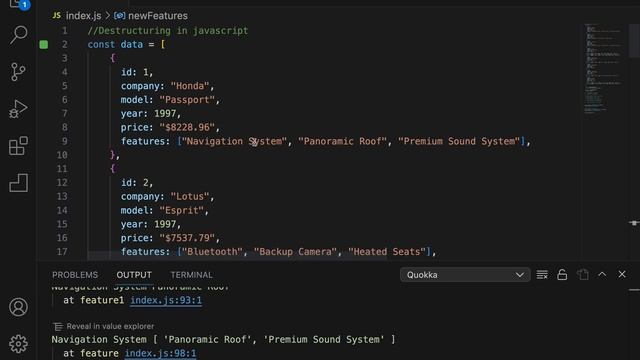Clear output with the list-clear icon

(542, 275)
